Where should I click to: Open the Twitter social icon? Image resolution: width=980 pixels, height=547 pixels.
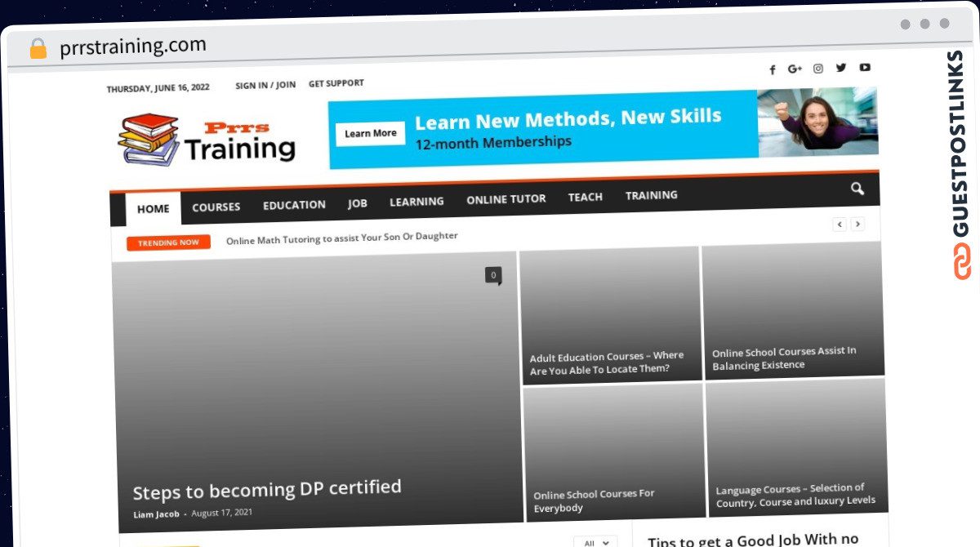pos(841,68)
